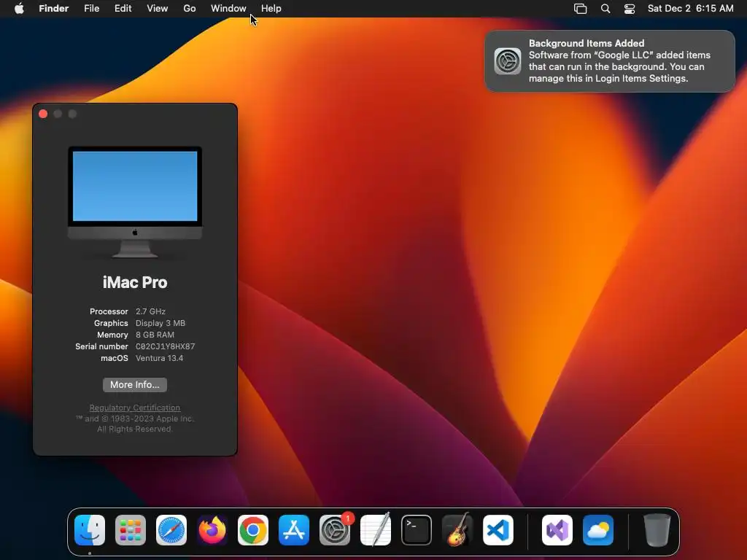
Task: Open Visual Studio Code in the Dock
Action: coord(498,530)
